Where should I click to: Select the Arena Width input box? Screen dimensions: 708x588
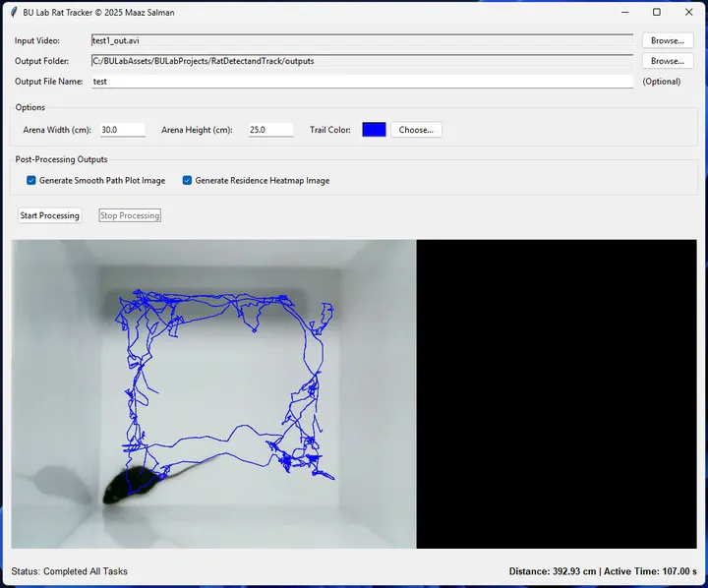click(x=122, y=130)
